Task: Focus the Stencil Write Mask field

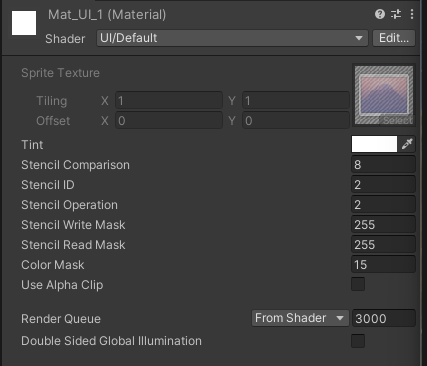Action: click(x=383, y=224)
